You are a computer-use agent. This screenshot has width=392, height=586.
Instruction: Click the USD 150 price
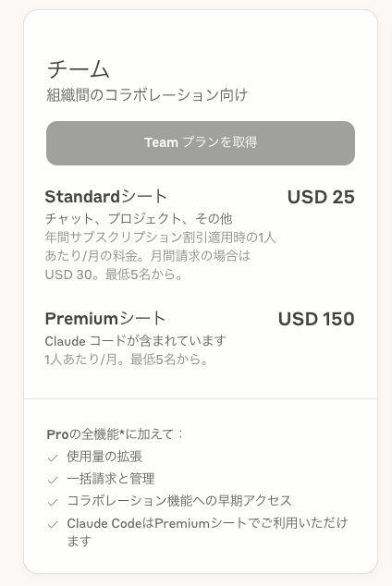pyautogui.click(x=316, y=319)
